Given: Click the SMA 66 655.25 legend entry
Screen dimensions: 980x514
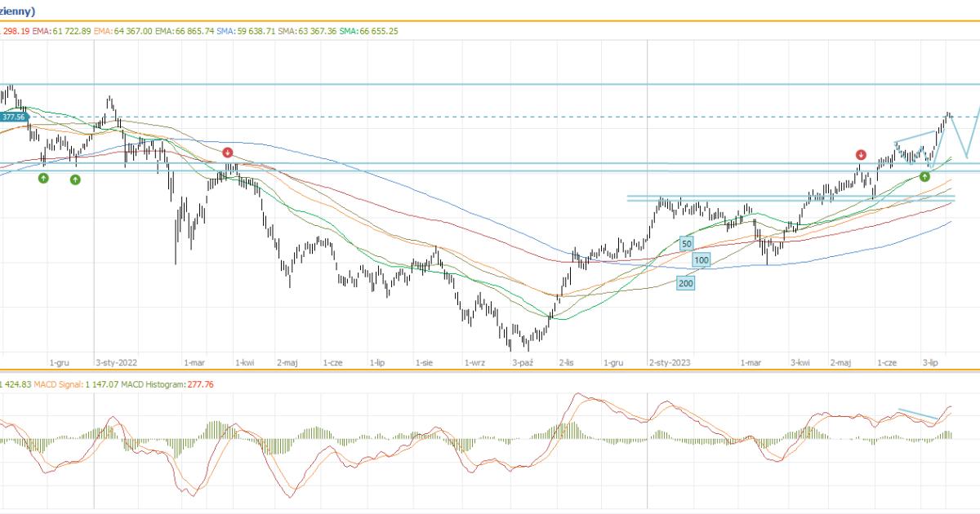Looking at the screenshot, I should (369, 31).
